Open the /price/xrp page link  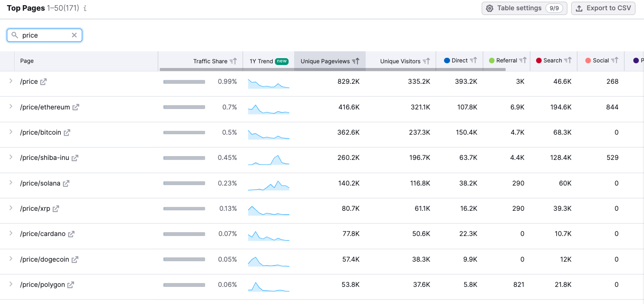(35, 209)
